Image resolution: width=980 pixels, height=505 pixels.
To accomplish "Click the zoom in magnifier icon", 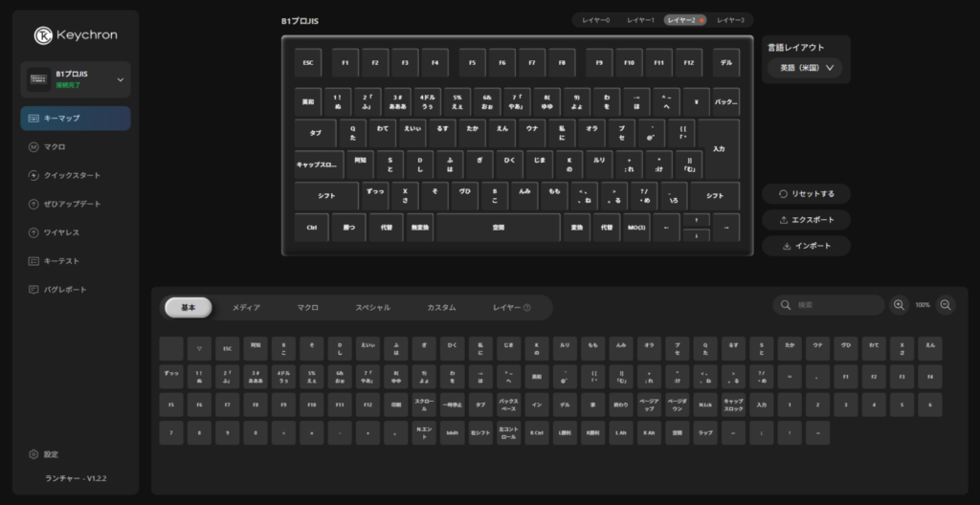I will tap(899, 305).
